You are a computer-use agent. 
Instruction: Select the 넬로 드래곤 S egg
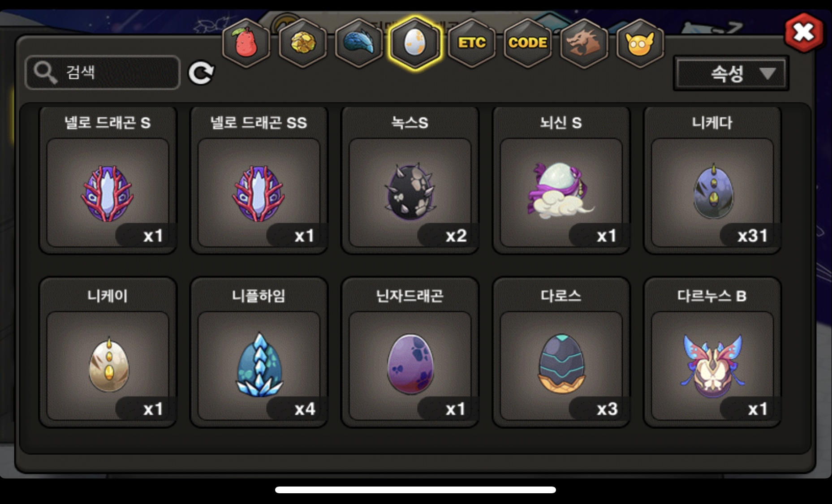coord(108,180)
